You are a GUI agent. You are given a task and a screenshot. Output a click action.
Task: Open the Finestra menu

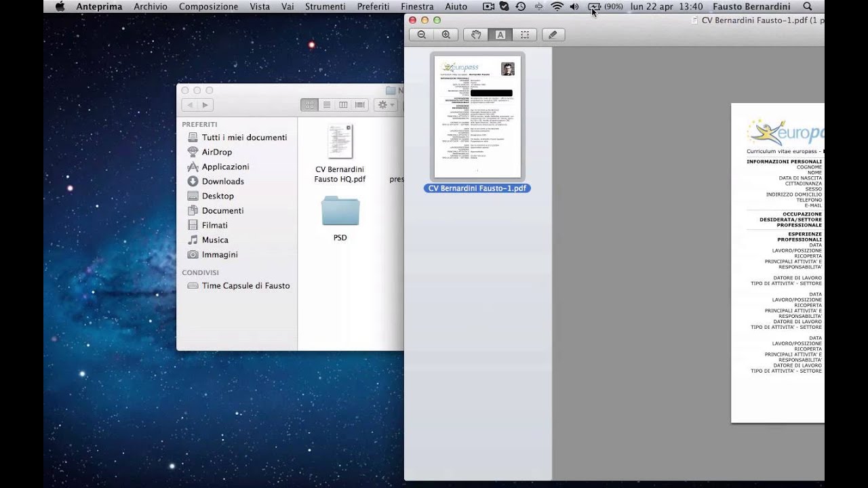pyautogui.click(x=417, y=7)
